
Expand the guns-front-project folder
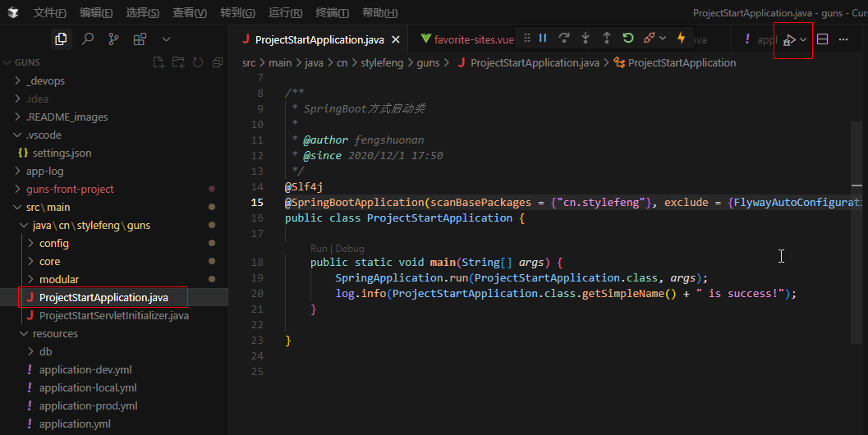[70, 189]
